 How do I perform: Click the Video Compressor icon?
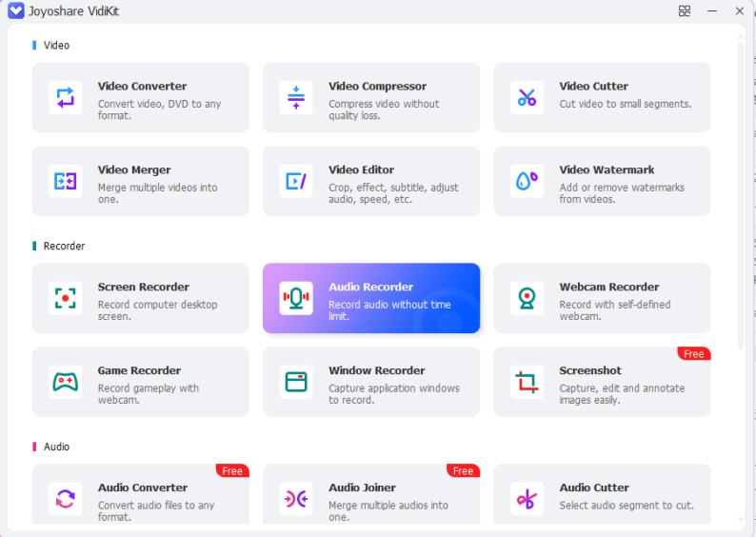[296, 97]
